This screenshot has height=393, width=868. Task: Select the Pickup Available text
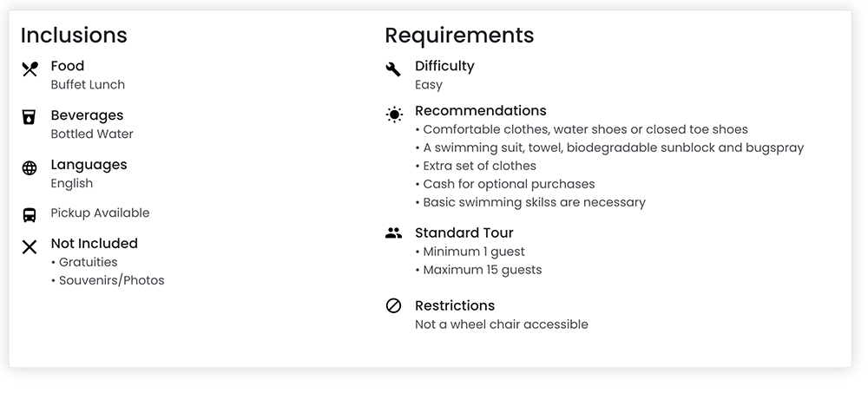(100, 213)
